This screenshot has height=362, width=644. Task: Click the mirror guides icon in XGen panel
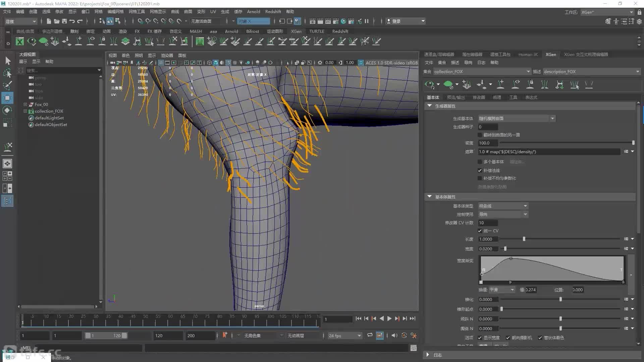545,84
